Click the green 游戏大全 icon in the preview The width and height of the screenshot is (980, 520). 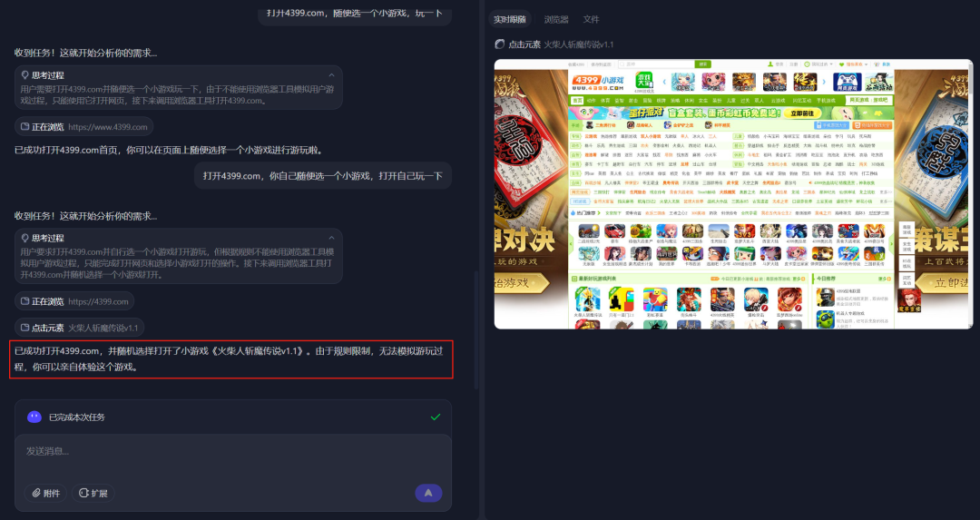pyautogui.click(x=643, y=80)
